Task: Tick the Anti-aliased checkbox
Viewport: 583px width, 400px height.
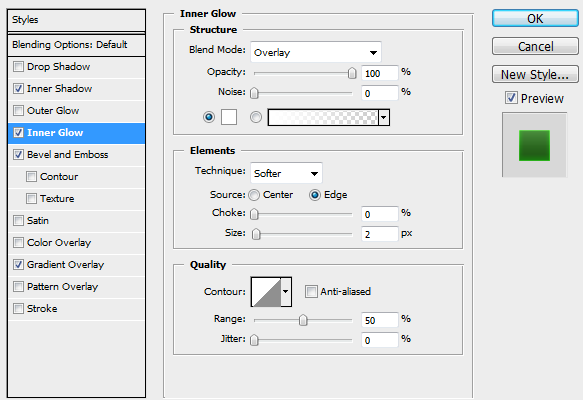Action: click(311, 291)
